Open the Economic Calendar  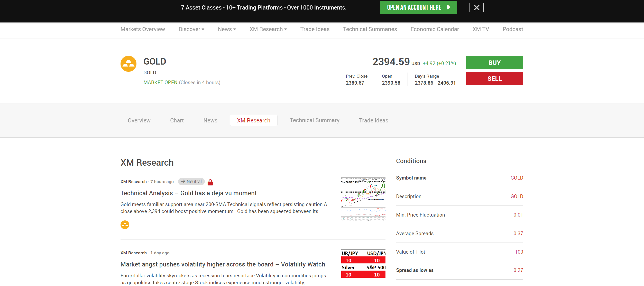(x=435, y=29)
